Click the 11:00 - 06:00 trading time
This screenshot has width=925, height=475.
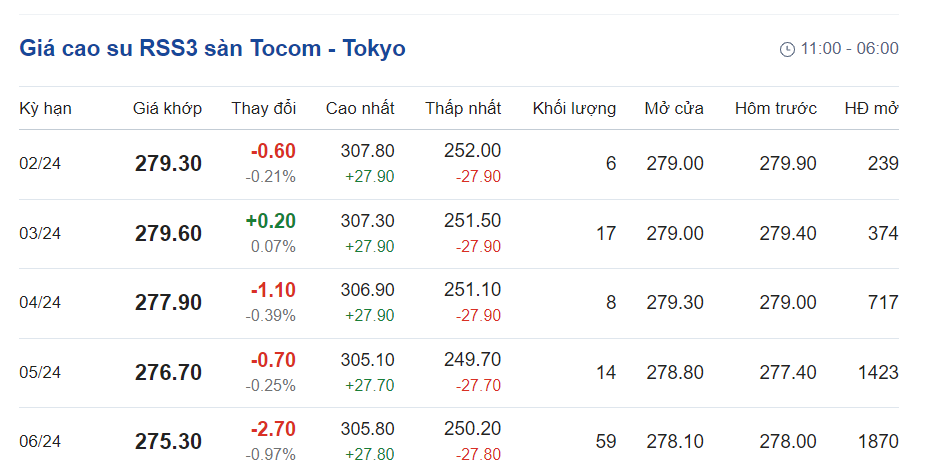pyautogui.click(x=849, y=49)
